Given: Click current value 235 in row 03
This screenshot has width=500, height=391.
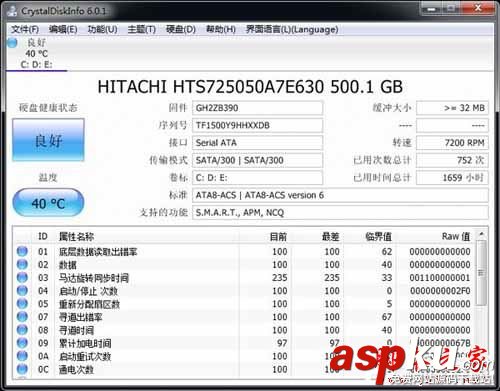Looking at the screenshot, I should 280,277.
